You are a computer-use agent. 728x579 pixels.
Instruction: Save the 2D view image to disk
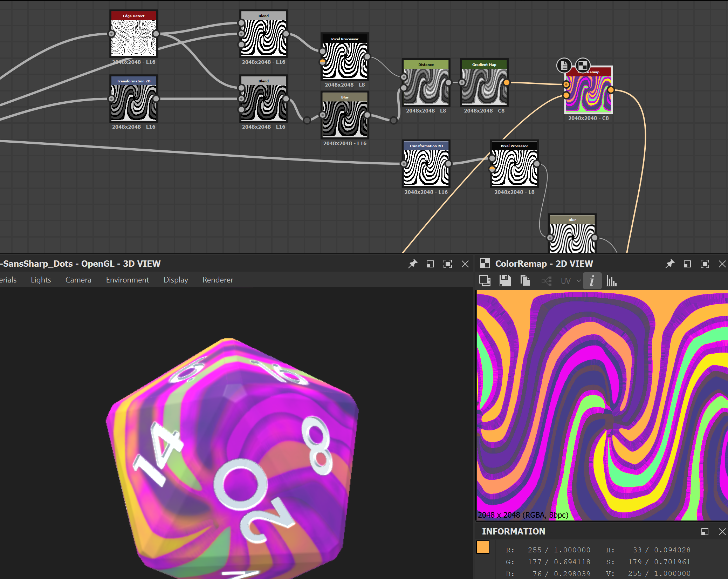point(504,280)
